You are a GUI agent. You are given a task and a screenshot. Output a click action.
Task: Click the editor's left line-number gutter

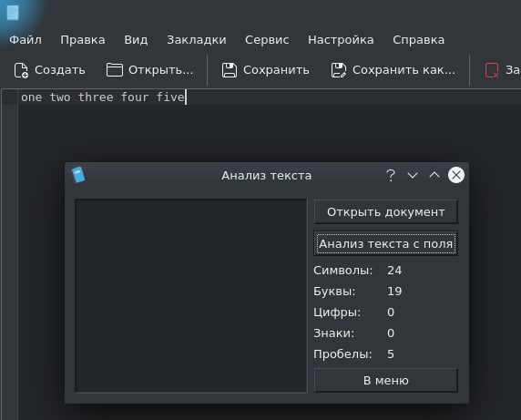coord(9,254)
